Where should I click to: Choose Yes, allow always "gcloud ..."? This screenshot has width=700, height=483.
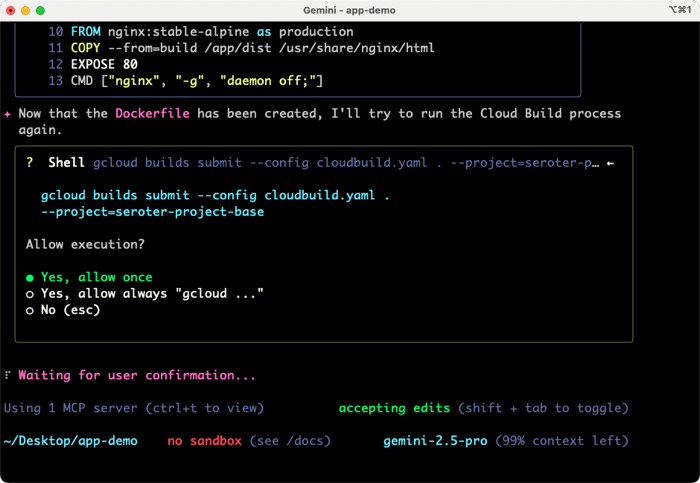152,293
